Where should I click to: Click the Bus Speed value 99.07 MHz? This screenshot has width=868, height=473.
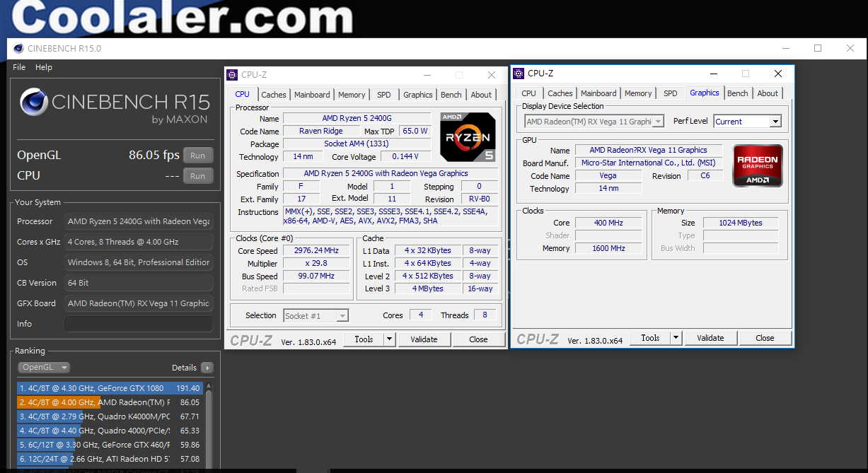pos(316,276)
